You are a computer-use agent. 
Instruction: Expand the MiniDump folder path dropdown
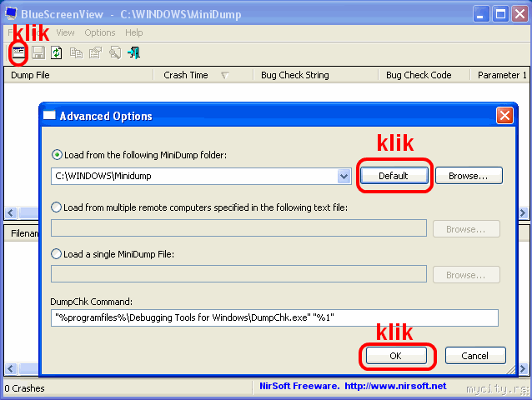click(x=344, y=176)
